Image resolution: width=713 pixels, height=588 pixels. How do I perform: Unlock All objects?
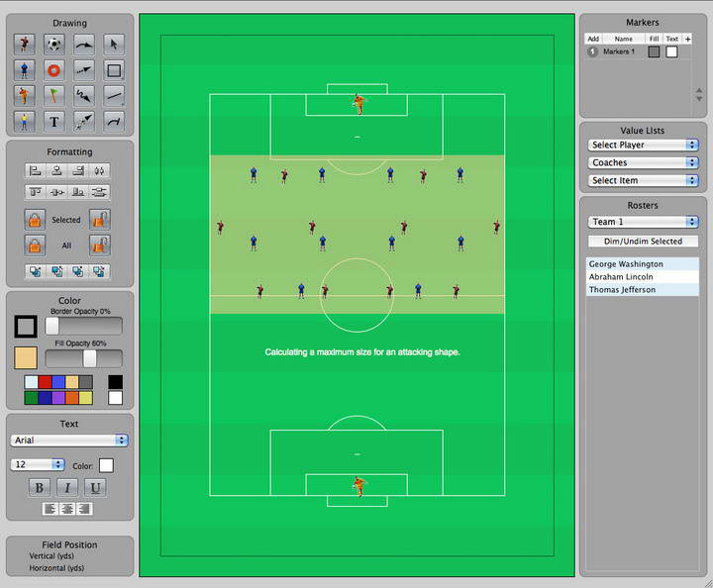100,245
